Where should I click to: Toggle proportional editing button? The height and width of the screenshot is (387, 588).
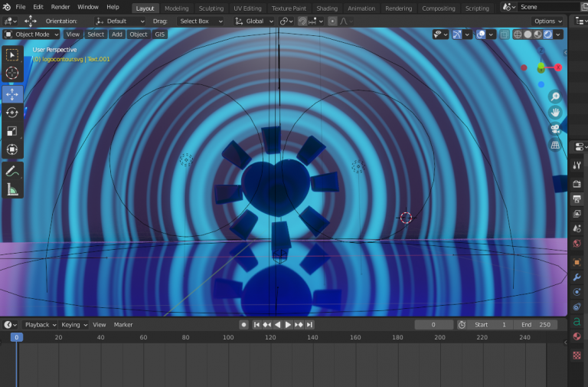point(332,21)
